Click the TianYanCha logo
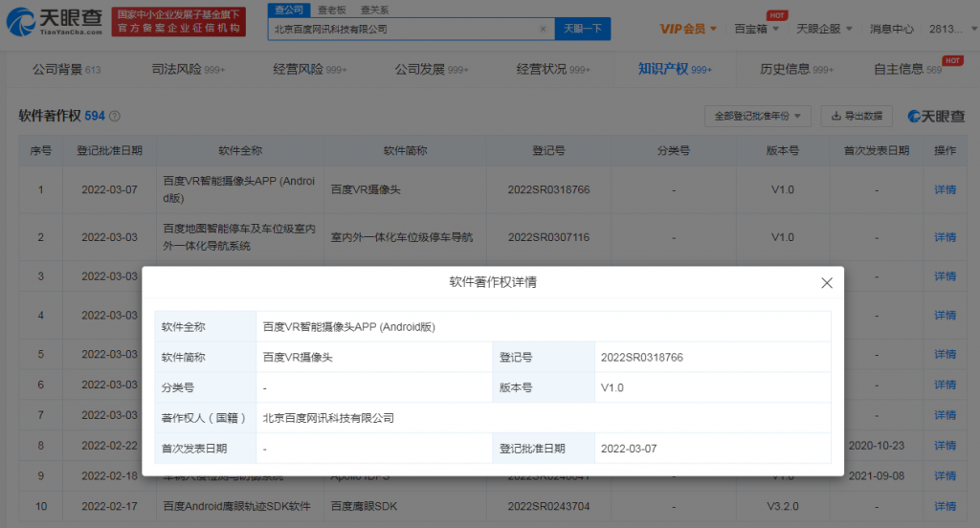The height and width of the screenshot is (528, 980). (55, 22)
